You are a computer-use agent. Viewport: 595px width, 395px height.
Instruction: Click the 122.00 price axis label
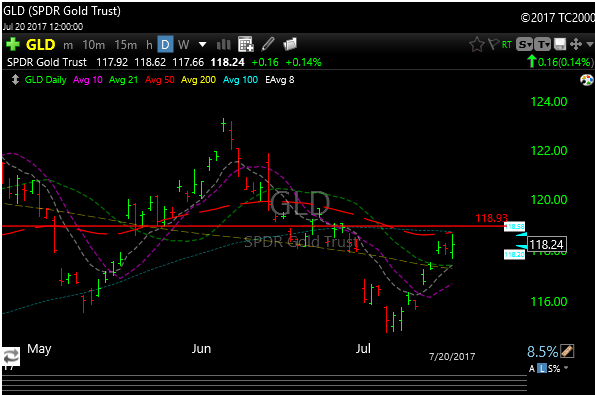549,151
